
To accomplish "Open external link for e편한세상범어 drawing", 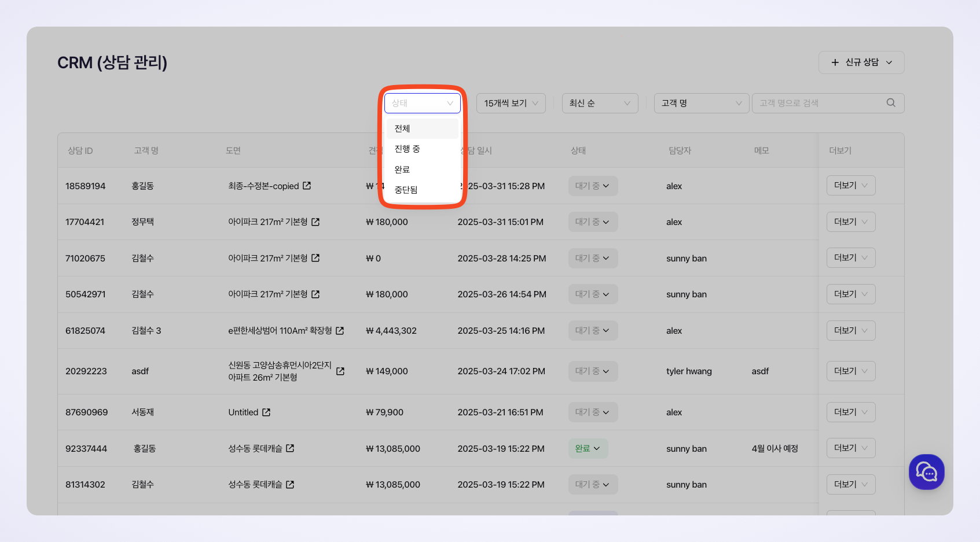I will [340, 331].
